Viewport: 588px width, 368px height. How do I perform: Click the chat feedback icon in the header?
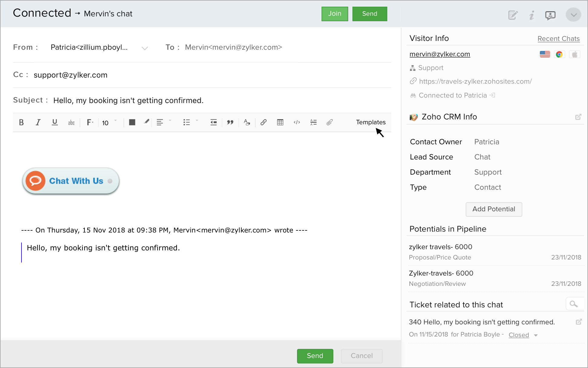tap(550, 15)
